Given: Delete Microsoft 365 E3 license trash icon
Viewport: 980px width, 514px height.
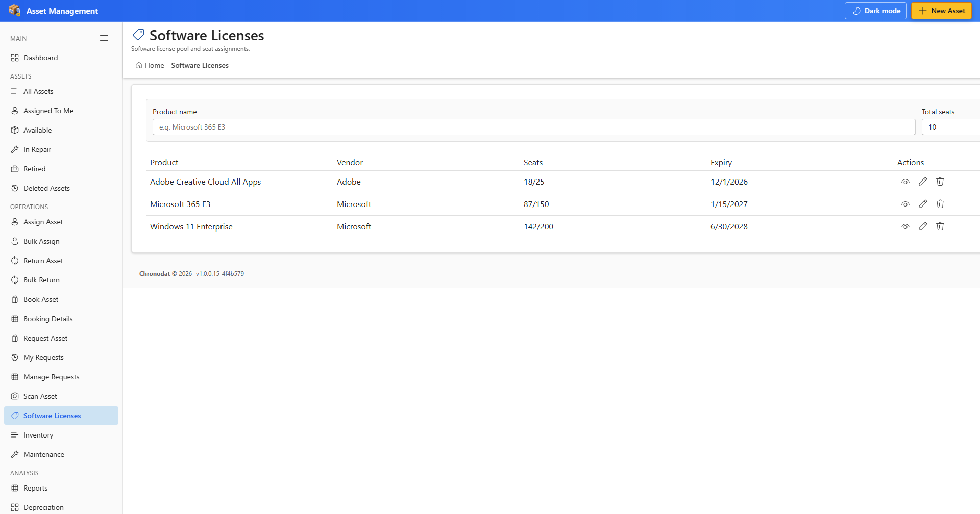Looking at the screenshot, I should [x=940, y=204].
